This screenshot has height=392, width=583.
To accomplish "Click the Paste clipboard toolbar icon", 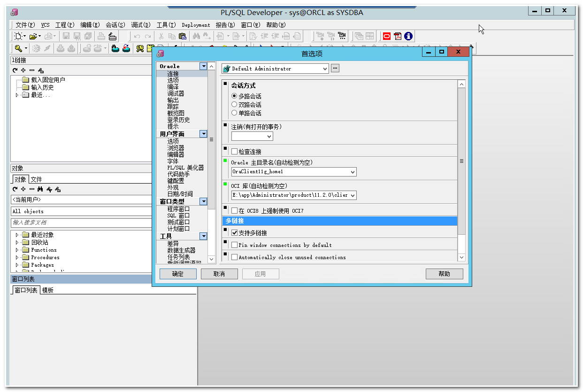I will (183, 36).
